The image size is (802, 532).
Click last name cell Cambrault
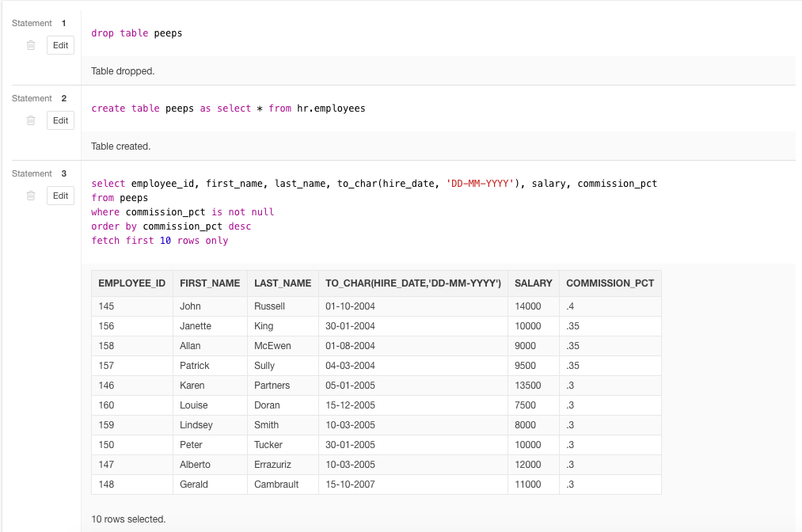click(x=283, y=484)
